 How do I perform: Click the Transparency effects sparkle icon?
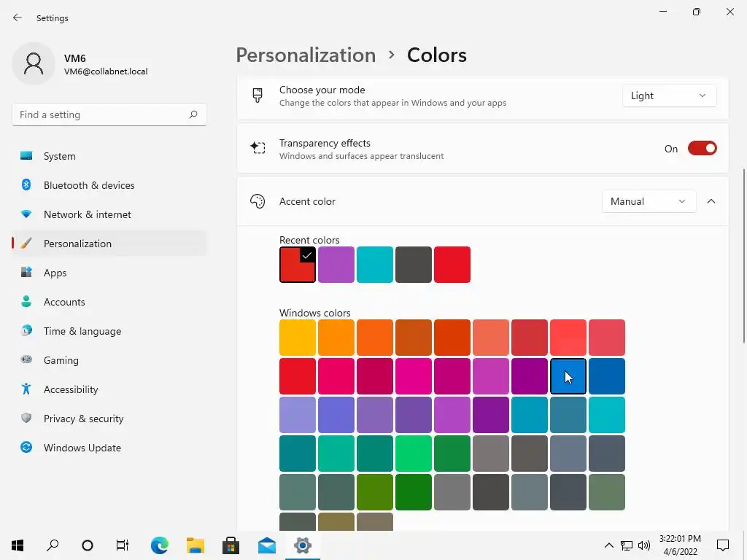pyautogui.click(x=258, y=148)
